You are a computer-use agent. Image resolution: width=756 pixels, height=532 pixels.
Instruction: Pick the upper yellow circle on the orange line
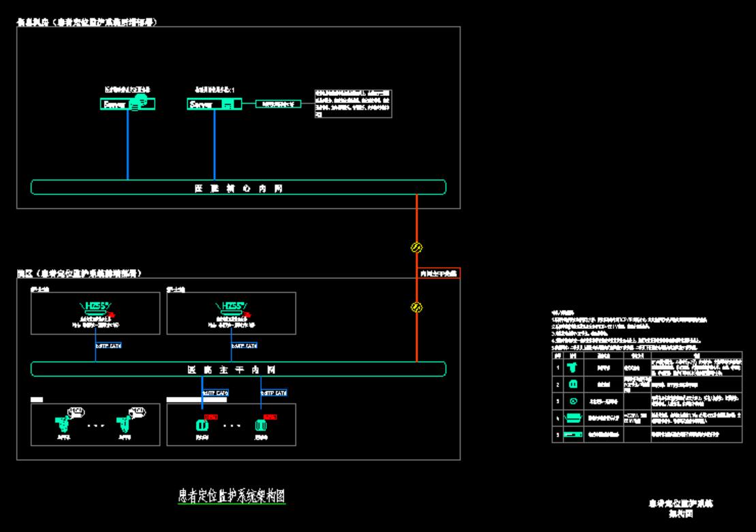[416, 247]
